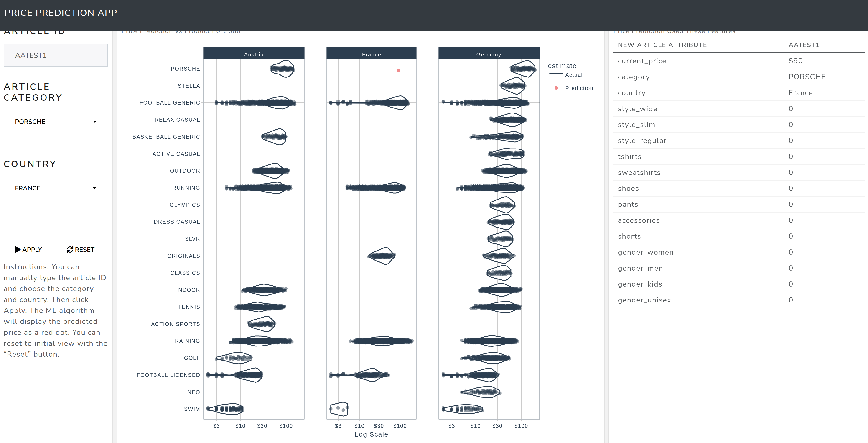The height and width of the screenshot is (443, 868).
Task: Click the France SWIM violin shape
Action: tap(339, 409)
